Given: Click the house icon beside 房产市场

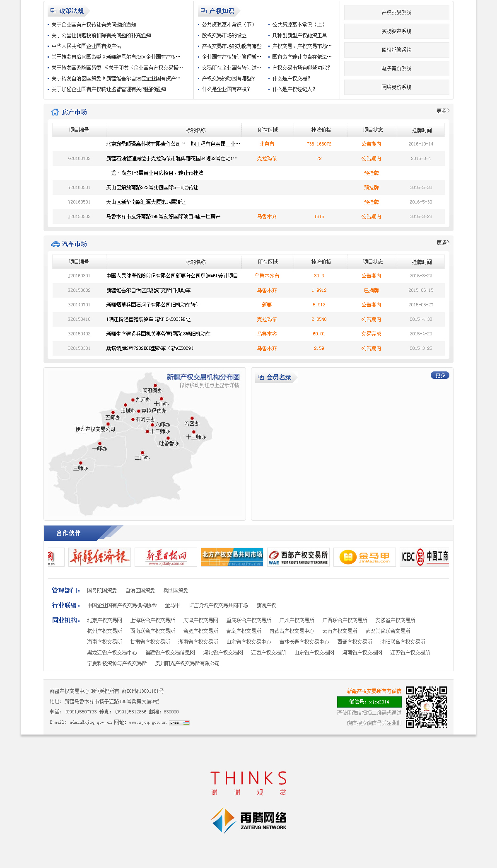Looking at the screenshot, I should (x=55, y=112).
